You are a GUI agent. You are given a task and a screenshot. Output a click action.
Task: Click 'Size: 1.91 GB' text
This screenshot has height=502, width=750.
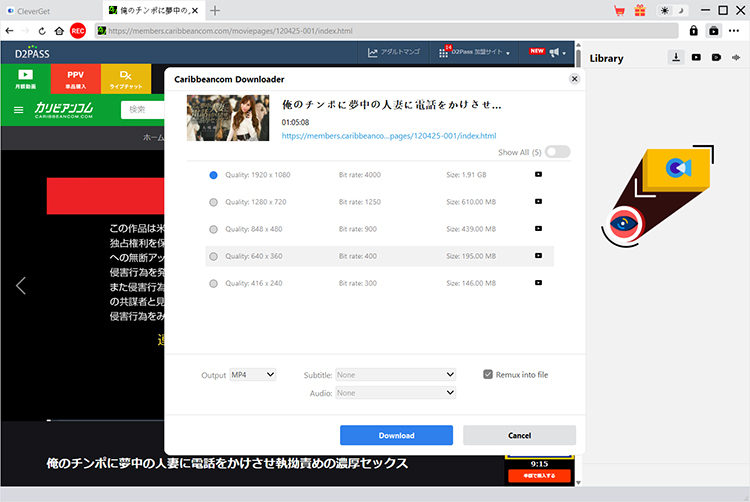[466, 175]
